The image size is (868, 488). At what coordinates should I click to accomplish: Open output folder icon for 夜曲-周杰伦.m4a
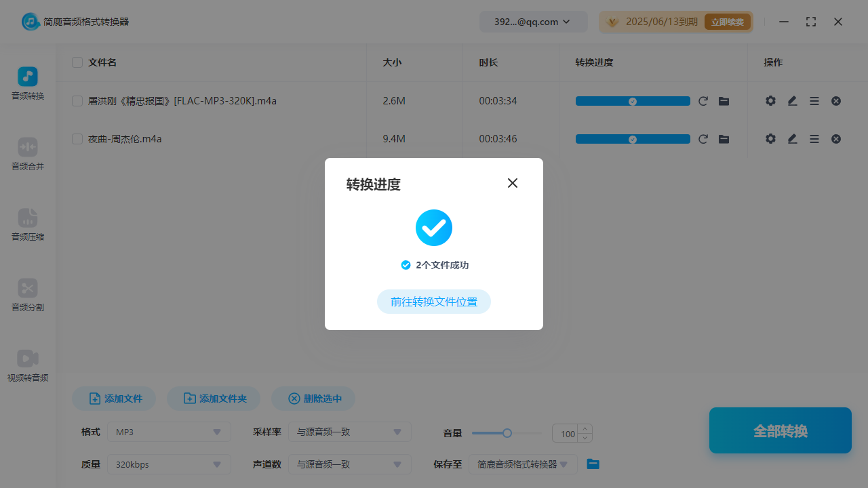[724, 138]
